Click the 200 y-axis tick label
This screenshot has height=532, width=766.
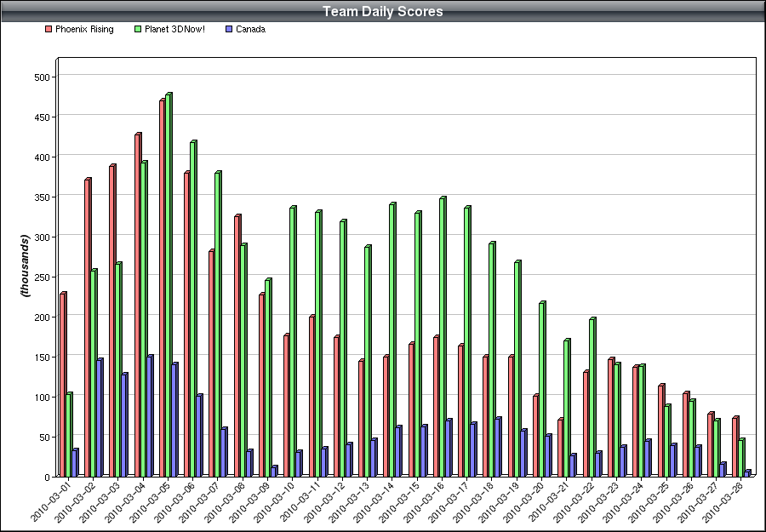[42, 317]
